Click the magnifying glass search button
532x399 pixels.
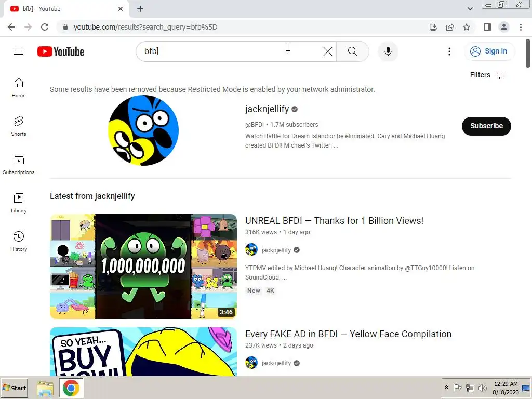(x=353, y=51)
